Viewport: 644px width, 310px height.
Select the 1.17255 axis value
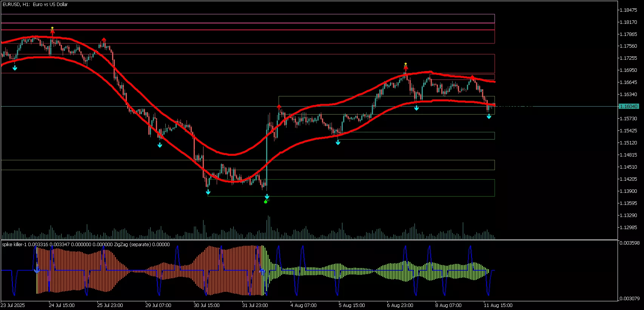[x=629, y=58]
